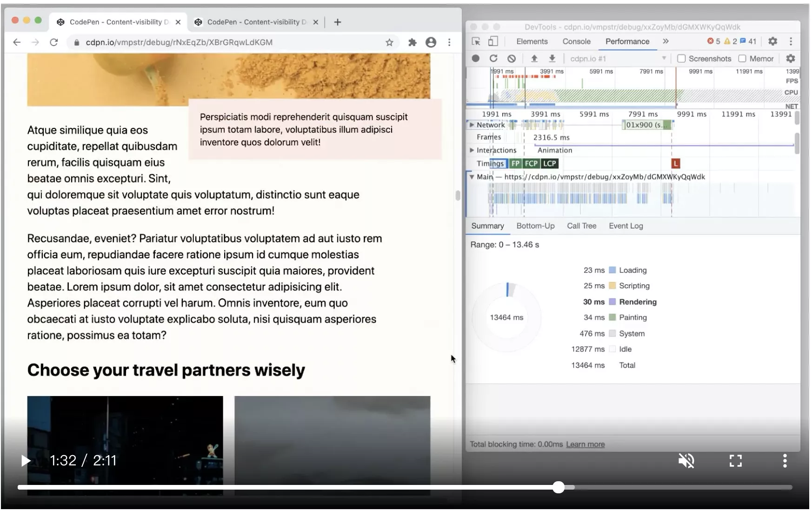This screenshot has width=812, height=511.
Task: Click the Painting legend entry
Action: point(632,317)
